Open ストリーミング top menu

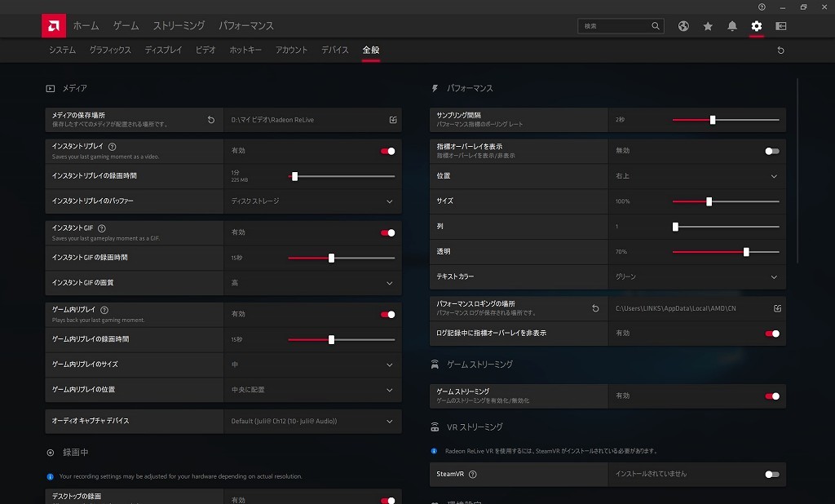(x=179, y=26)
